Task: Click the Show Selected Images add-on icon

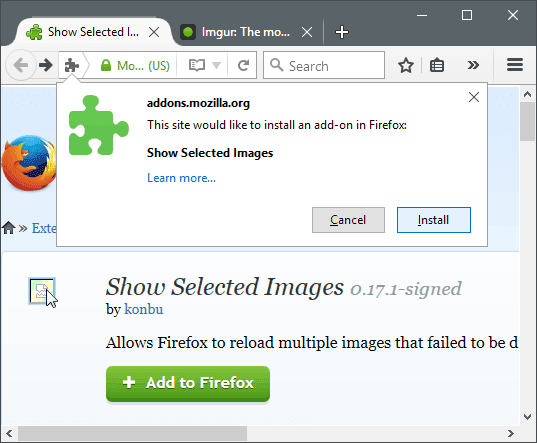Action: (42, 291)
